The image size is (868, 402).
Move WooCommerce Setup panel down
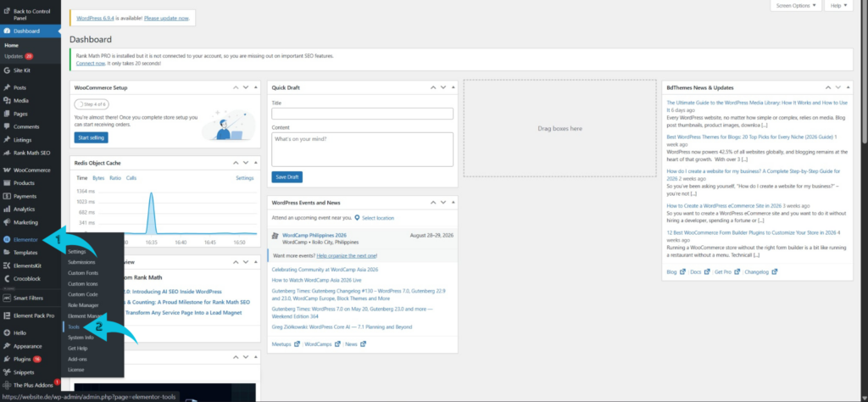click(246, 87)
